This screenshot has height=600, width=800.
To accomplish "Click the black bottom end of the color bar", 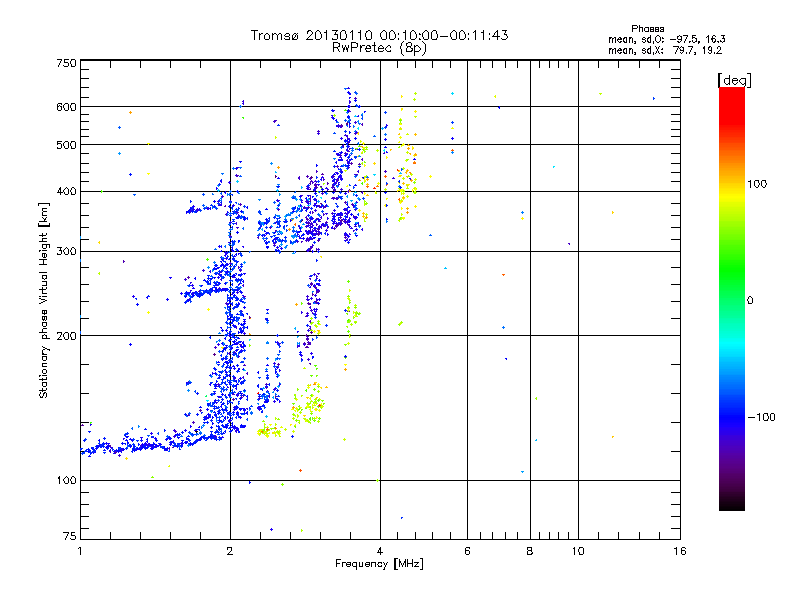I will pos(732,503).
